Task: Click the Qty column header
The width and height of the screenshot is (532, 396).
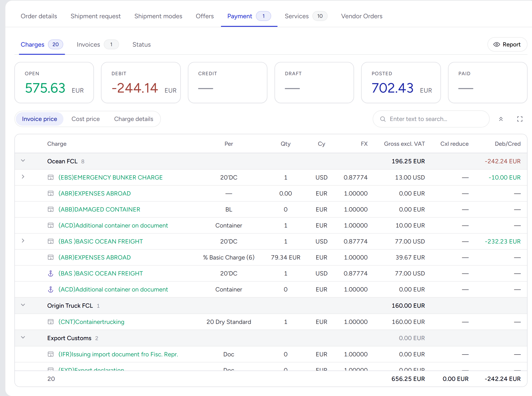Action: coord(285,144)
